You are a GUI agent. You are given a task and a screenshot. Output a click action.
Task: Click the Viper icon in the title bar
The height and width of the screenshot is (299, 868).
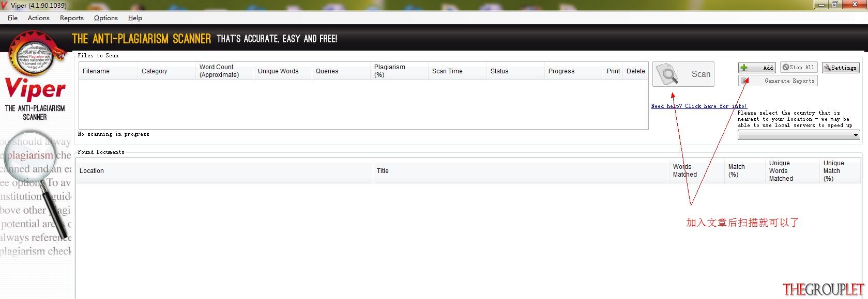point(4,5)
